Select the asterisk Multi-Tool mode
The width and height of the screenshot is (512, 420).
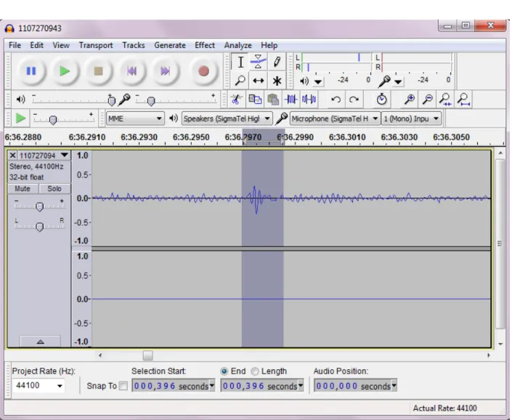click(x=277, y=81)
